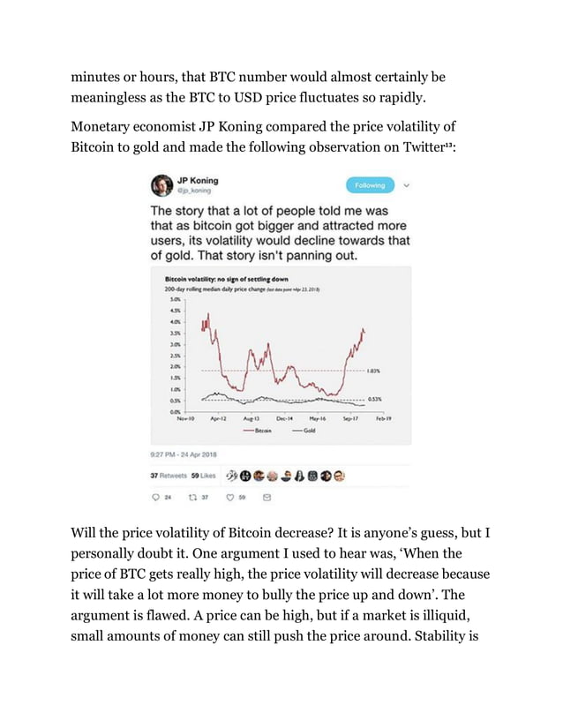Open the 59 Likes list

tap(205, 475)
